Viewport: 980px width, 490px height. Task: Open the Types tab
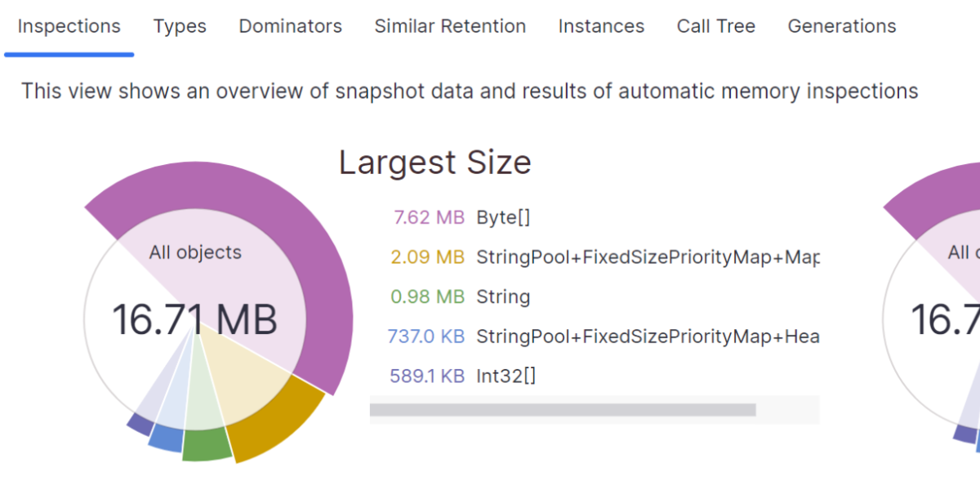point(180,26)
